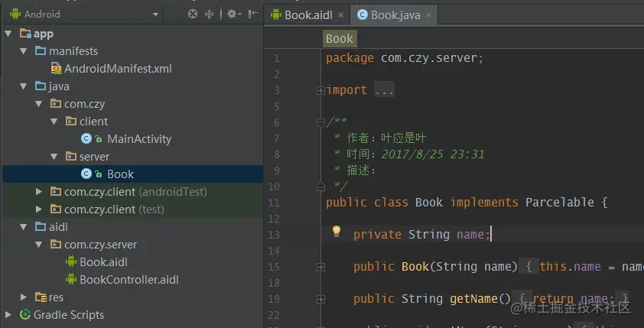Collapse the Javadoc comment at line 6
Image resolution: width=644 pixels, height=328 pixels.
click(x=320, y=122)
